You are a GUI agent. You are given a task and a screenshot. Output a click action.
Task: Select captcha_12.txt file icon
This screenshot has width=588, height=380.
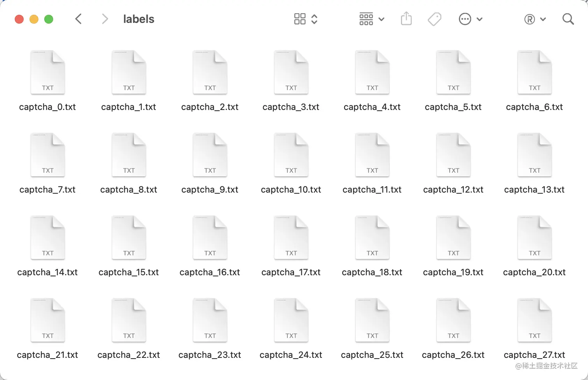point(453,155)
